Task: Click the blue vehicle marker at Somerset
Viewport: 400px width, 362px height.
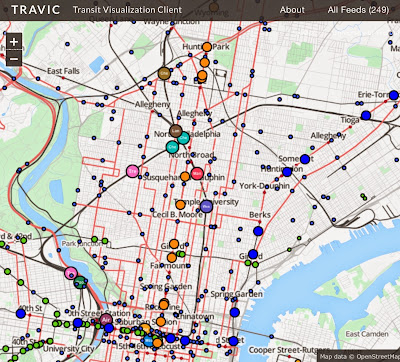Action: 305,159
